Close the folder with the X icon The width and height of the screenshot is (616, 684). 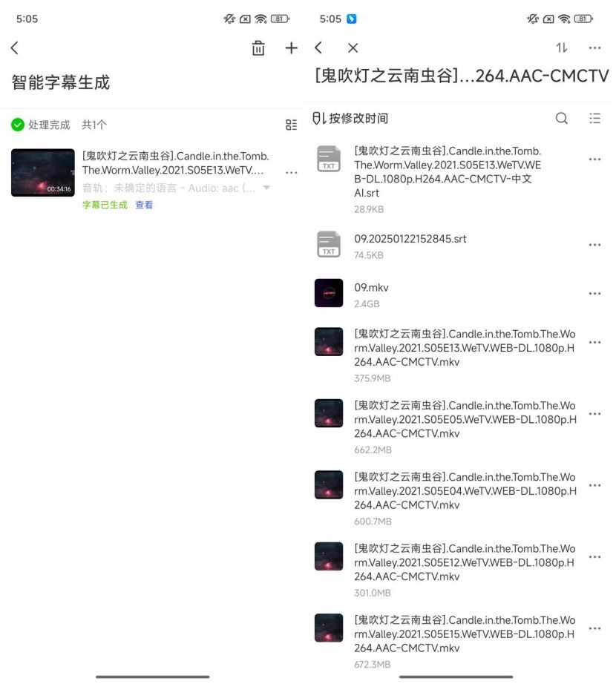click(x=353, y=48)
